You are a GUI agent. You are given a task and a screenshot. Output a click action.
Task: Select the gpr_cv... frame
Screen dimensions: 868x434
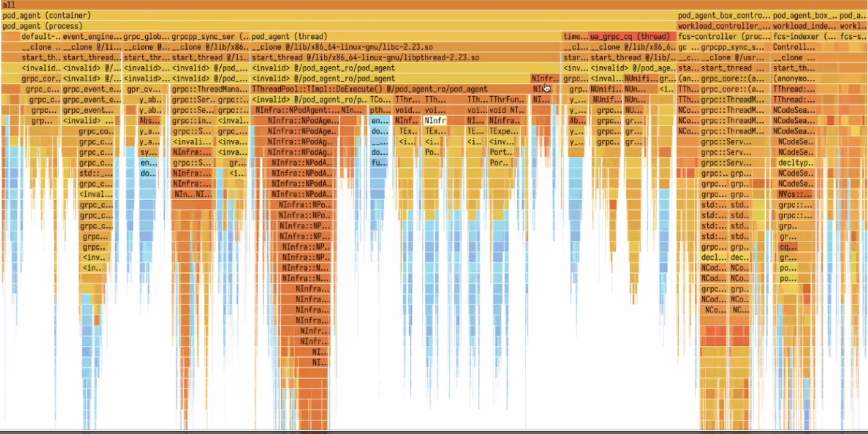click(x=142, y=89)
